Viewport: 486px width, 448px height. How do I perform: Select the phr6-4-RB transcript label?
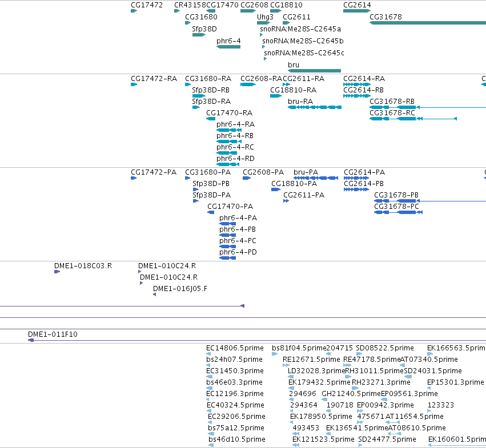click(x=235, y=136)
